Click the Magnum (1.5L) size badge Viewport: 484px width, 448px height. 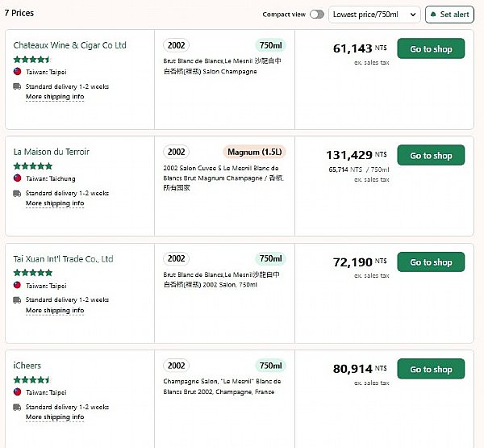click(x=254, y=152)
